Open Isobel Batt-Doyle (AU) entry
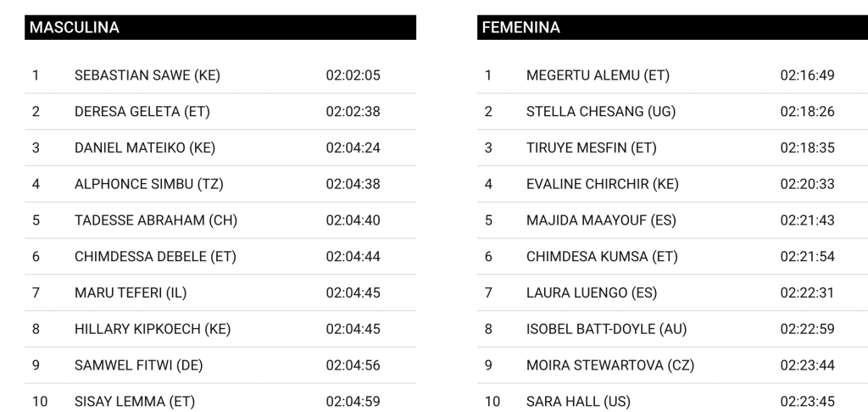 (x=606, y=329)
